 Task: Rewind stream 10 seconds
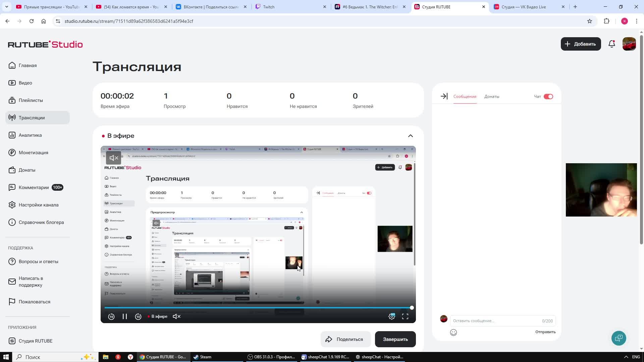[x=111, y=316]
